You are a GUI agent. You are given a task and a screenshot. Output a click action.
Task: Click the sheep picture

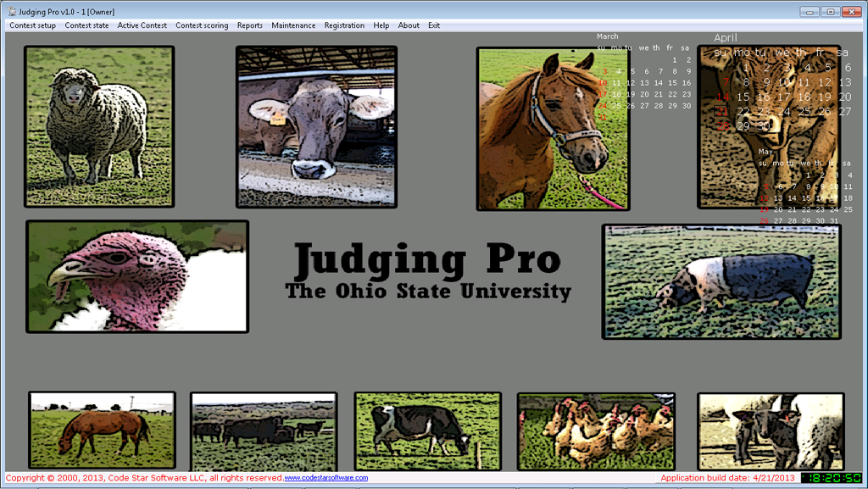click(x=99, y=126)
